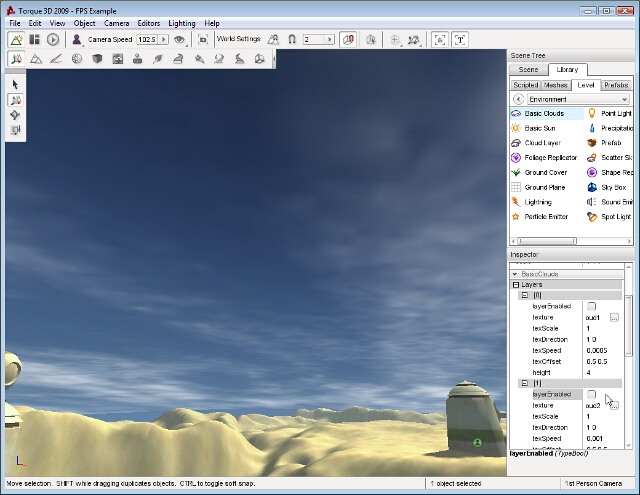640x495 pixels.
Task: Choose the Lightning object icon
Action: pyautogui.click(x=516, y=202)
